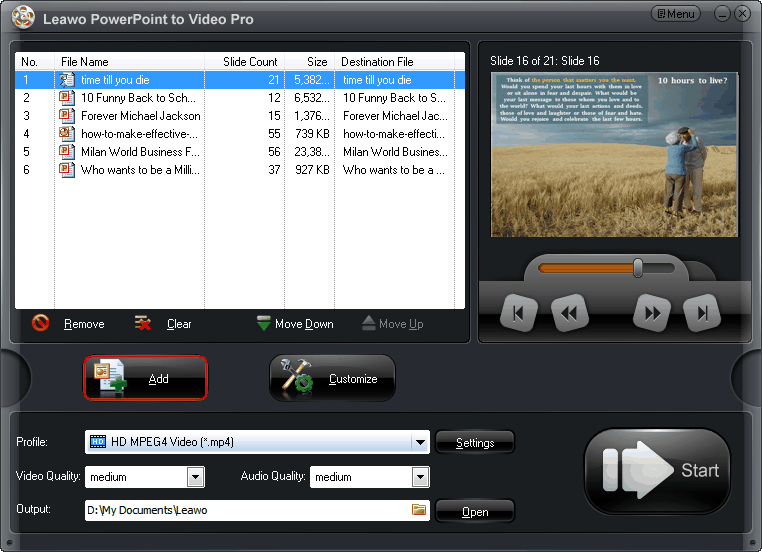Minimize the Leawo window

pos(722,14)
